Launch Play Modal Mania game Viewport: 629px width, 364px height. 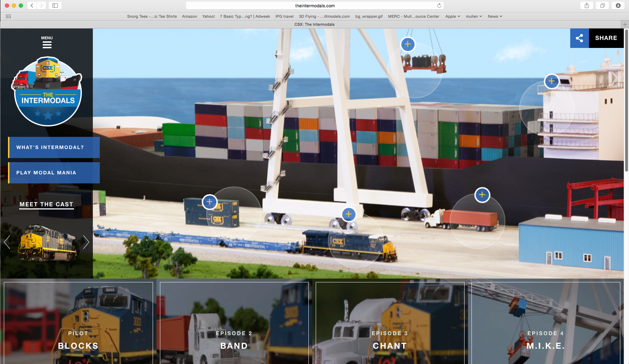click(54, 173)
